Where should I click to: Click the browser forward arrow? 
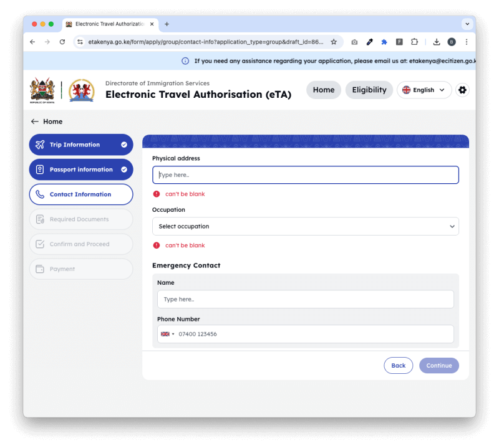coord(47,42)
